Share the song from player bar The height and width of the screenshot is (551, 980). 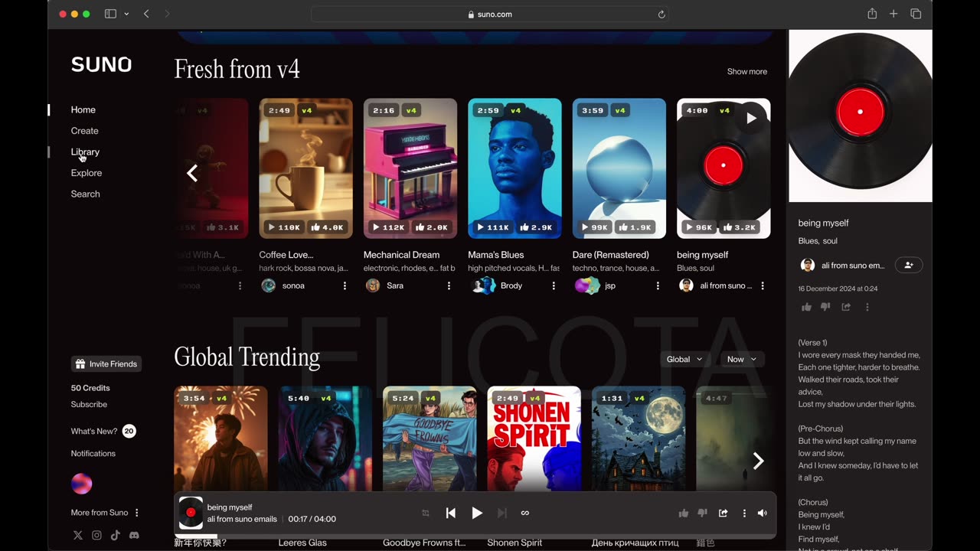[723, 513]
